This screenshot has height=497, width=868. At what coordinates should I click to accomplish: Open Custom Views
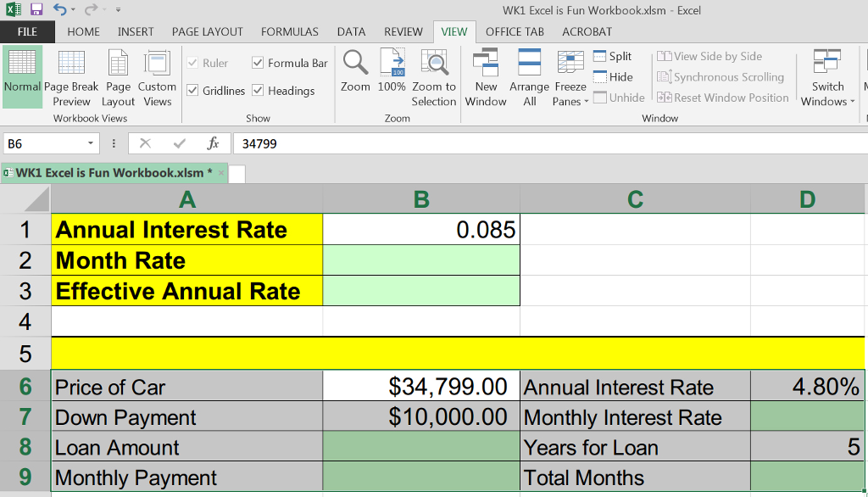point(157,78)
